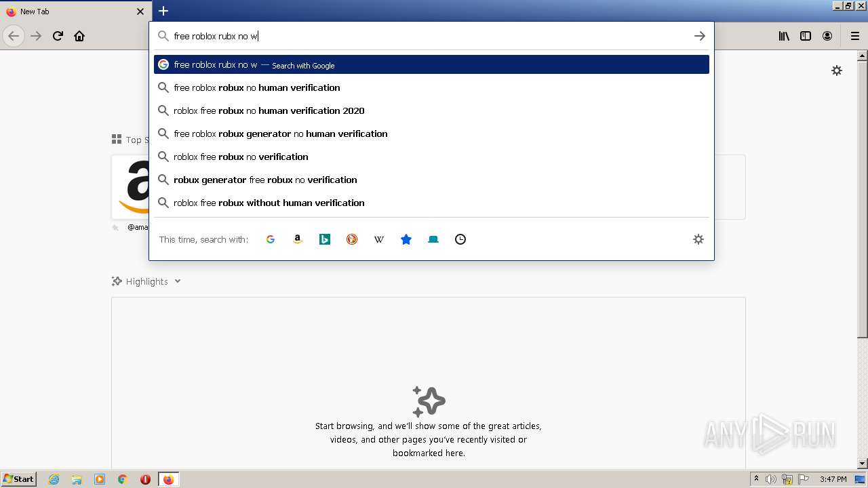
Task: Switch to Firefox taskbar button
Action: click(168, 479)
